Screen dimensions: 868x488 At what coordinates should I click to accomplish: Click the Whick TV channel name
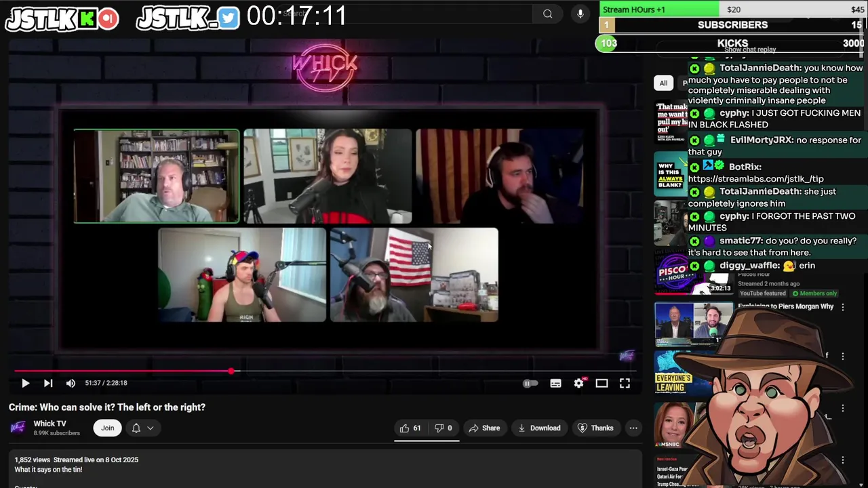pyautogui.click(x=50, y=424)
